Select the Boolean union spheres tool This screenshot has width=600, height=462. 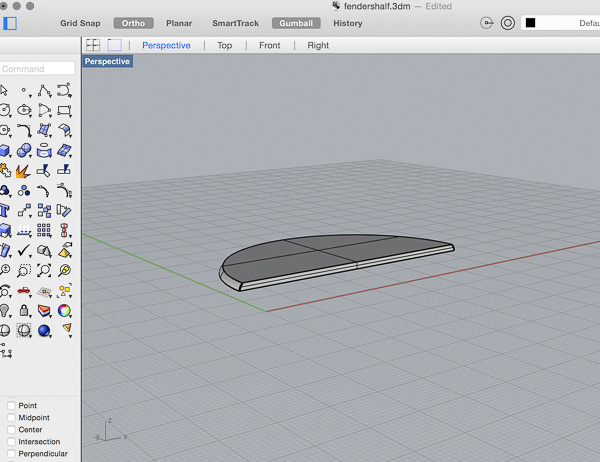[24, 150]
